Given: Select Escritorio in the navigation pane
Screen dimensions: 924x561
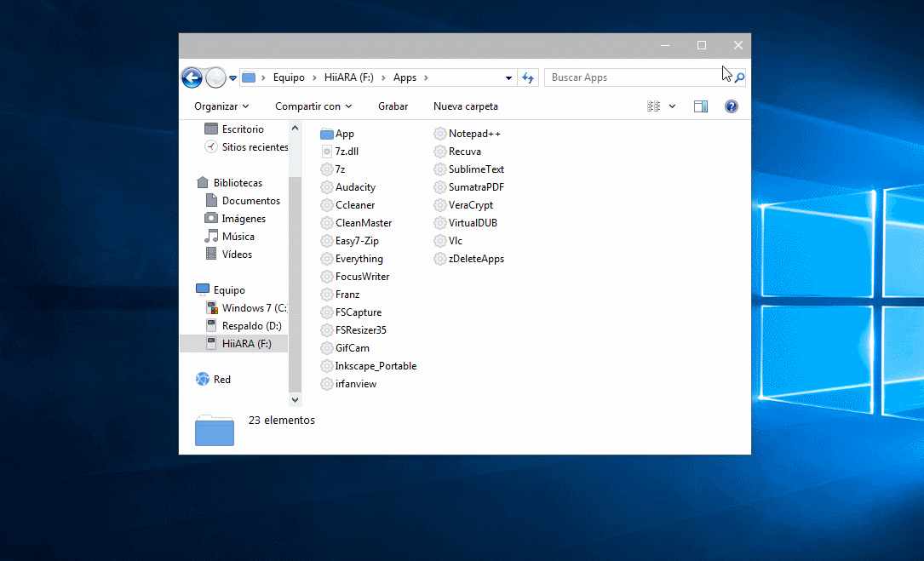Looking at the screenshot, I should click(234, 129).
